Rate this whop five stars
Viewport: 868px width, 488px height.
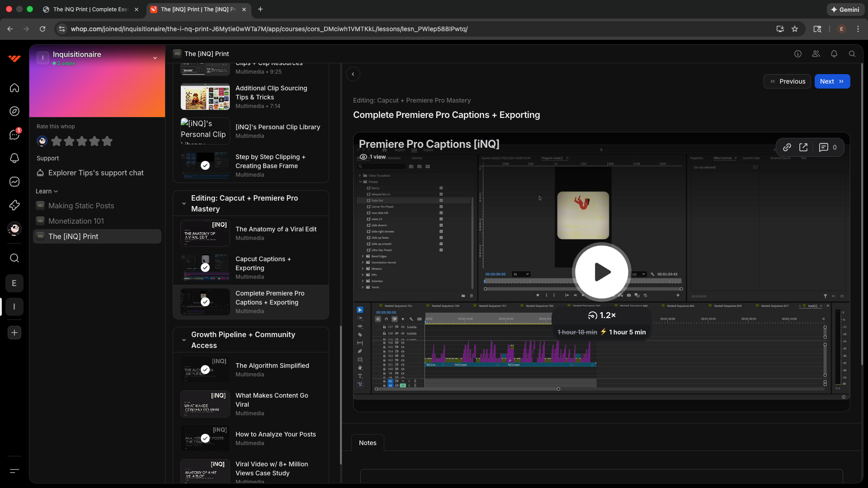coord(107,141)
